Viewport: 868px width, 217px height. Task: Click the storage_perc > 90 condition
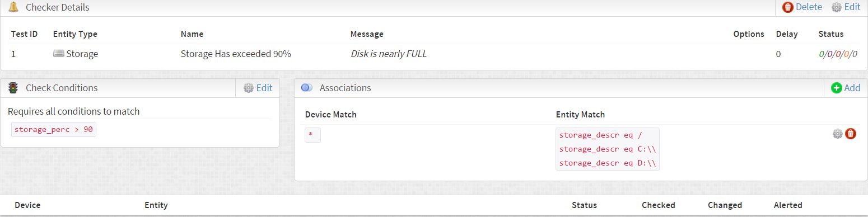click(x=54, y=130)
